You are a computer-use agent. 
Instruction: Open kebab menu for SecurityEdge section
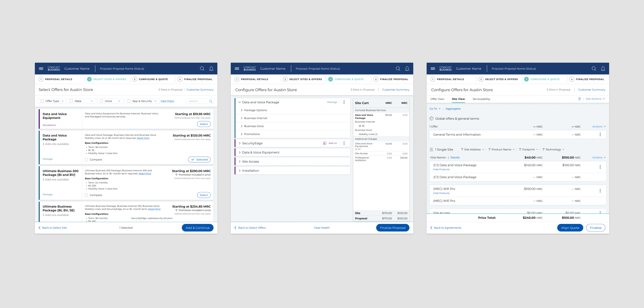344,143
